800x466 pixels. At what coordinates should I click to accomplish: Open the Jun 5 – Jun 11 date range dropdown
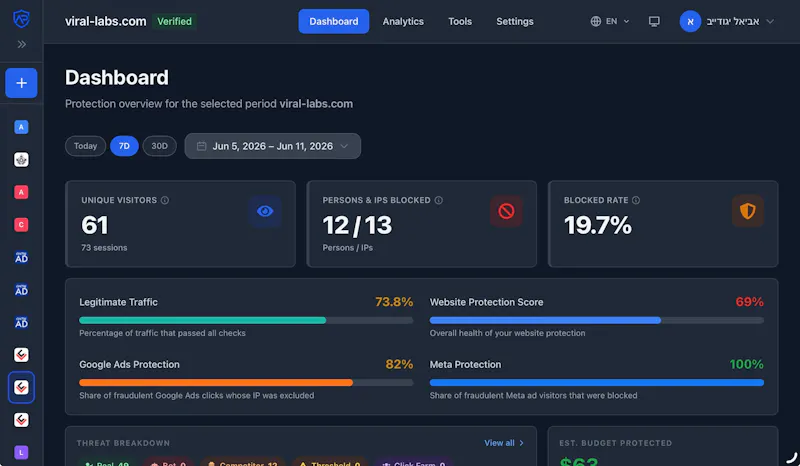[272, 146]
